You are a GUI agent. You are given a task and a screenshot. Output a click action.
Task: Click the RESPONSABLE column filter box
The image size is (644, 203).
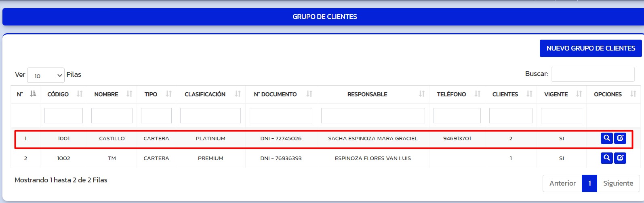(373, 116)
